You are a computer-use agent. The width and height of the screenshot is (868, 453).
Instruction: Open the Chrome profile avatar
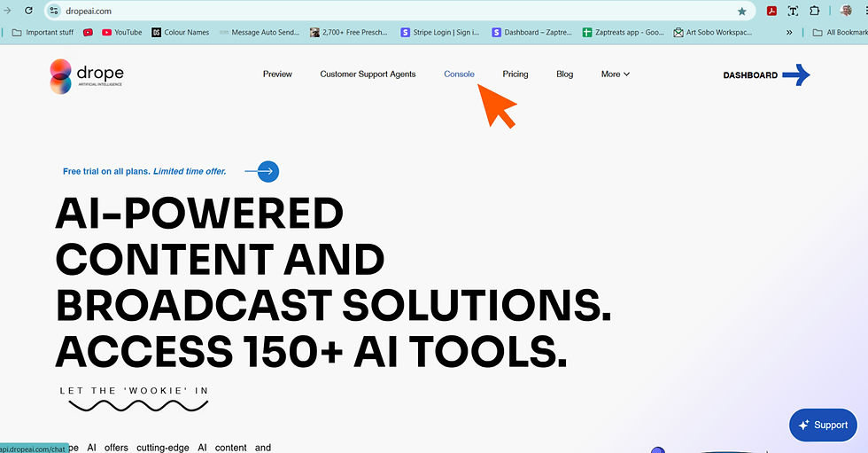pyautogui.click(x=846, y=11)
